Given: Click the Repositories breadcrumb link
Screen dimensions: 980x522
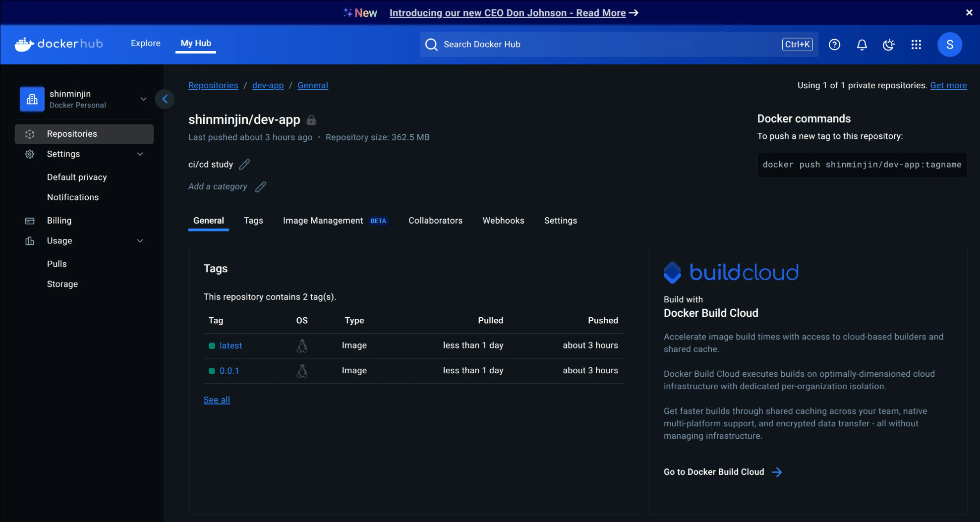Looking at the screenshot, I should coord(213,85).
